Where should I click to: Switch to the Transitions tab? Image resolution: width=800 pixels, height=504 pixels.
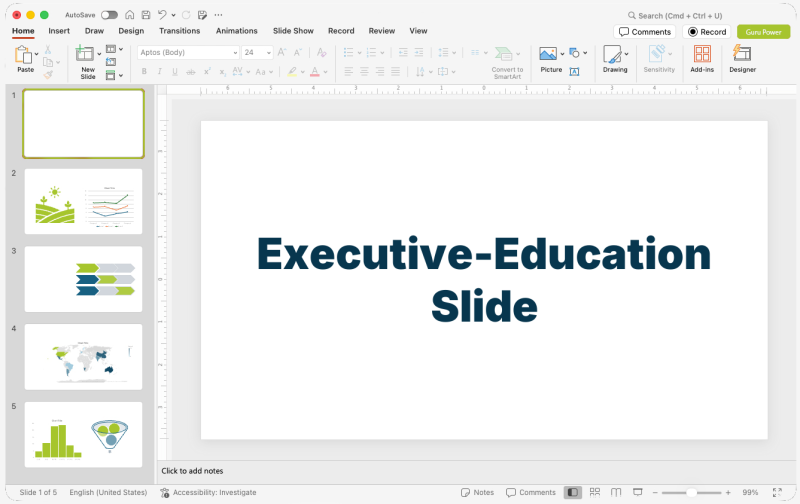point(180,31)
